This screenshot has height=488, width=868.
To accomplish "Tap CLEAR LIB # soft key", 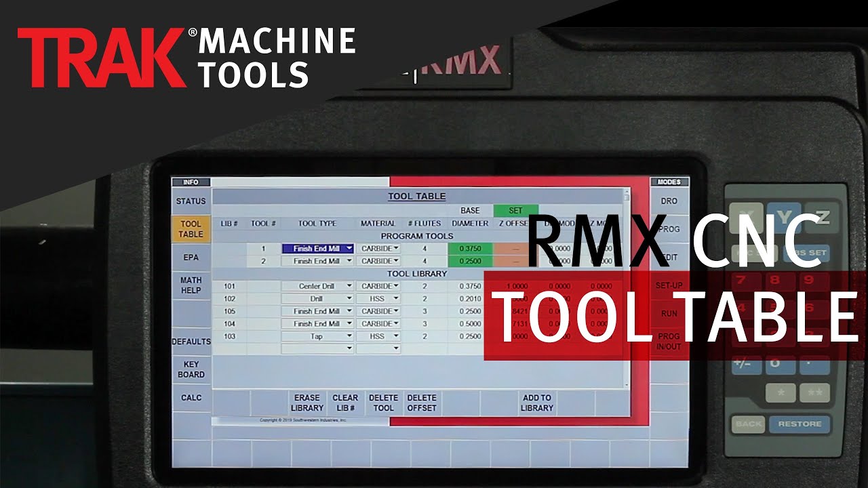I will tap(345, 403).
